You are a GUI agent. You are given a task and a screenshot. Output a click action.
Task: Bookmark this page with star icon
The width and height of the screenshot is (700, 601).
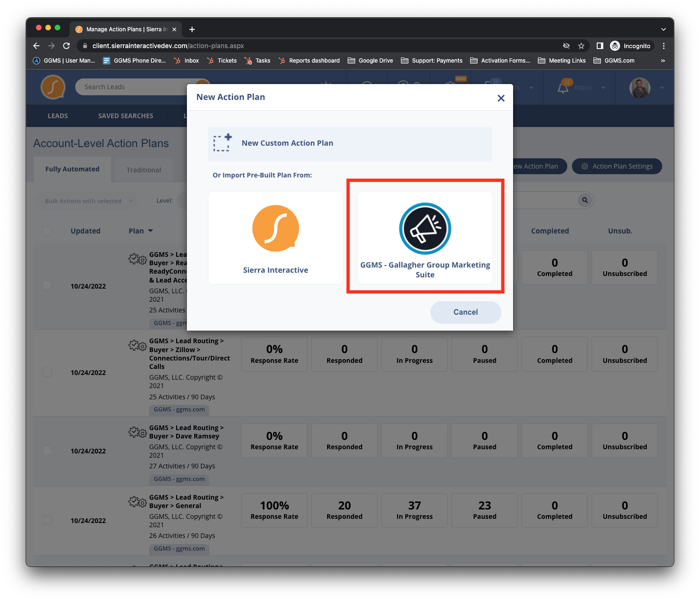[x=581, y=46]
